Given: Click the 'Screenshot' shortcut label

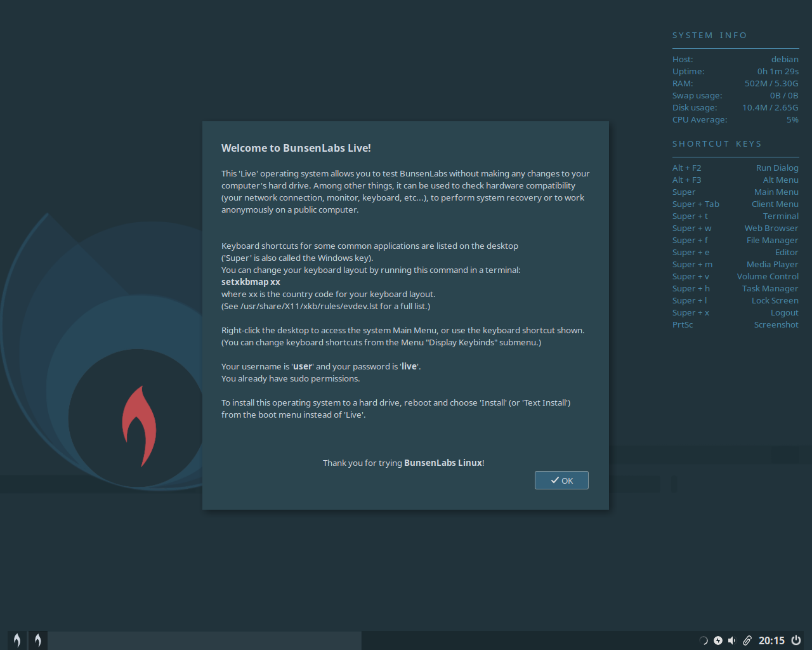Looking at the screenshot, I should click(x=776, y=325).
